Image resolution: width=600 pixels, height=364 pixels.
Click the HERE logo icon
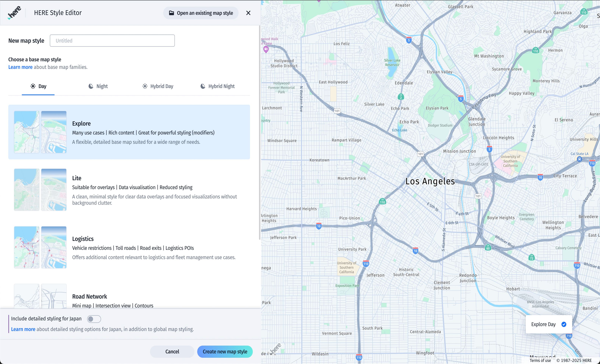click(14, 13)
